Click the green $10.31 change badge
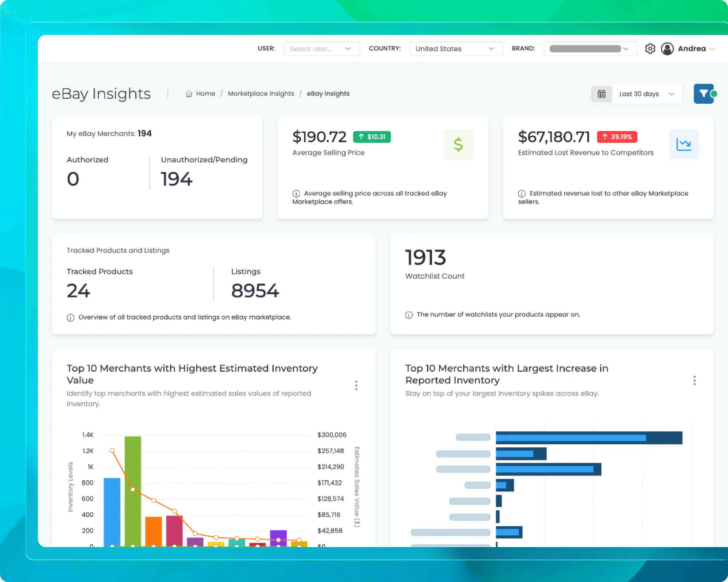The image size is (728, 582). tap(372, 137)
